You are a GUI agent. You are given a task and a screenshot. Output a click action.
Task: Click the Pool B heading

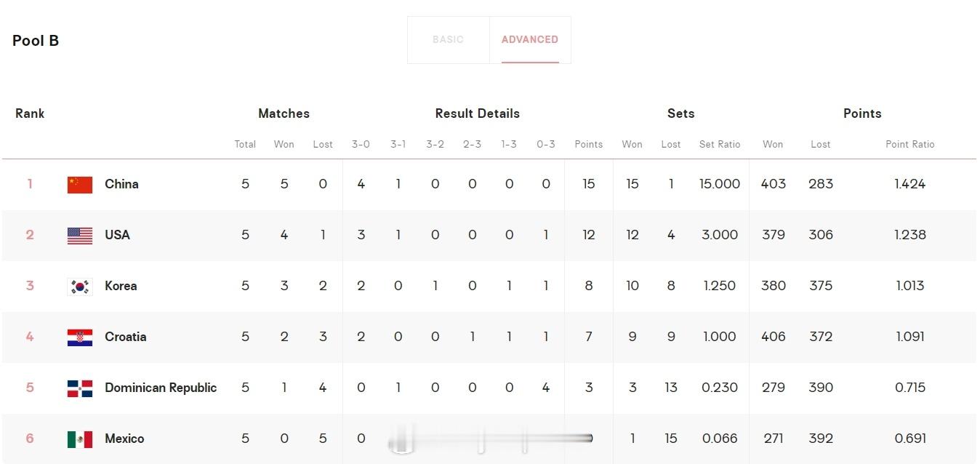tap(36, 41)
